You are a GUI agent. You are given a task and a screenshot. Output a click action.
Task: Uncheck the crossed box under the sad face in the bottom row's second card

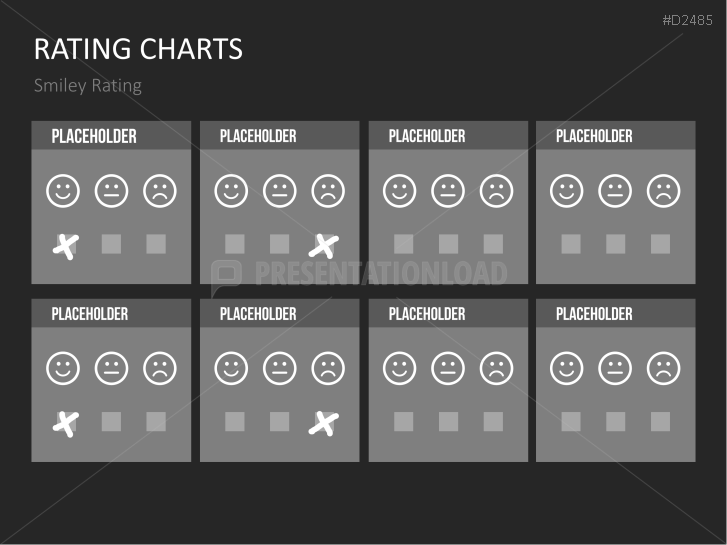[324, 422]
